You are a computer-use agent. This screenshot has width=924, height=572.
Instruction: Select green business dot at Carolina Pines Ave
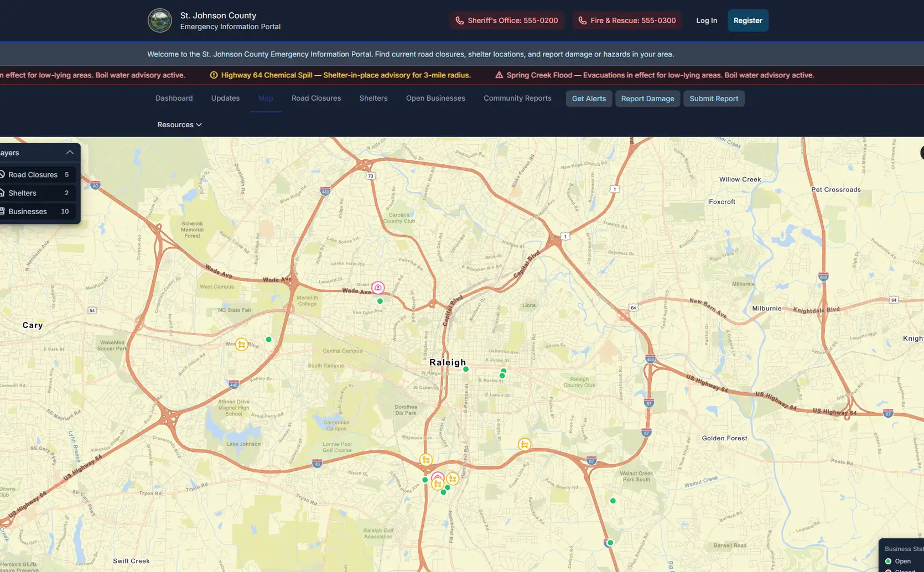tap(425, 480)
